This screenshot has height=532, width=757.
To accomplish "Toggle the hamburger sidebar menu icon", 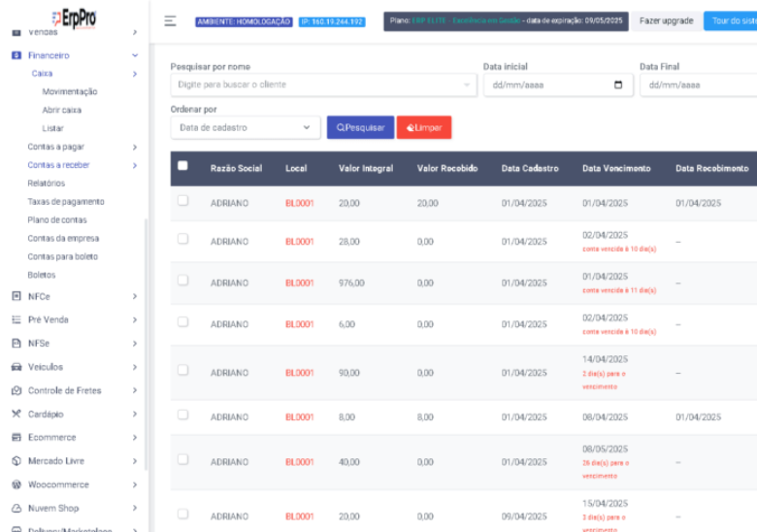I will pos(170,21).
